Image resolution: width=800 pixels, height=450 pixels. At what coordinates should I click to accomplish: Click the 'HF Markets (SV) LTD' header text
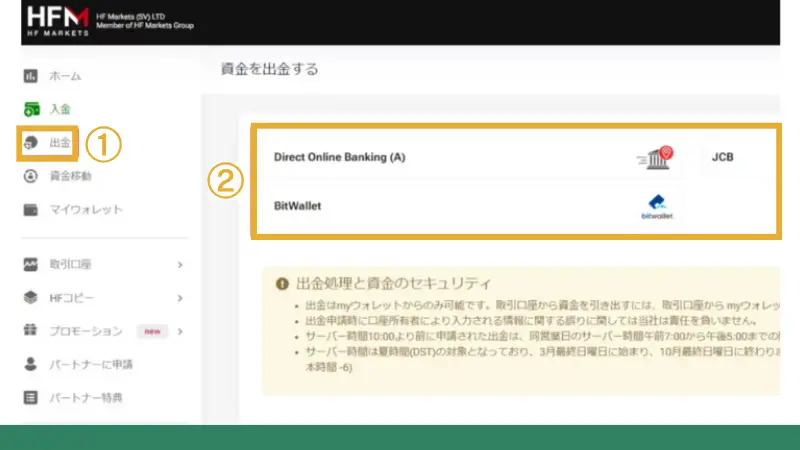pyautogui.click(x=131, y=17)
